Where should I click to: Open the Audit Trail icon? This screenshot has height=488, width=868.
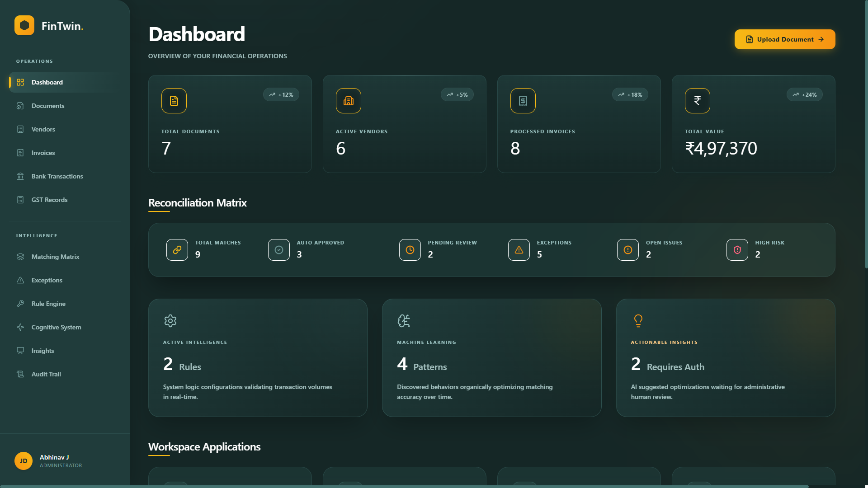[20, 374]
